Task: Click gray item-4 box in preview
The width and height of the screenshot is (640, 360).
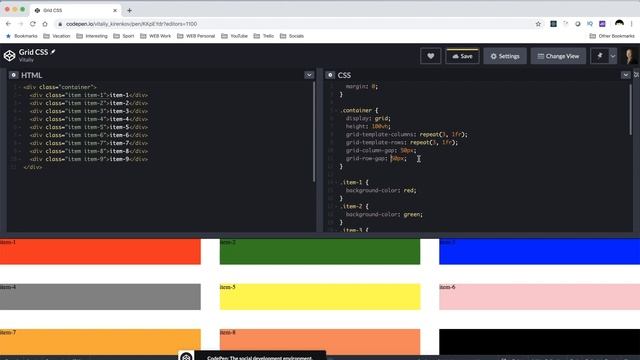Action: pyautogui.click(x=100, y=297)
